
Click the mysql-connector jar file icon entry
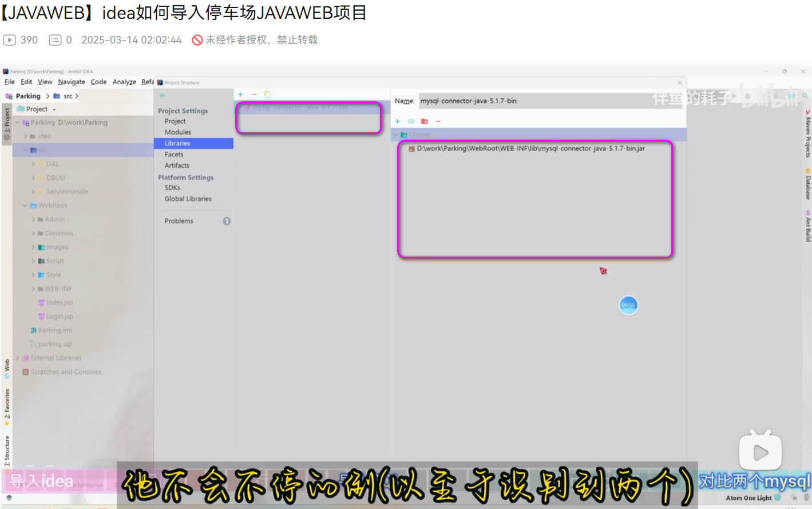point(411,149)
